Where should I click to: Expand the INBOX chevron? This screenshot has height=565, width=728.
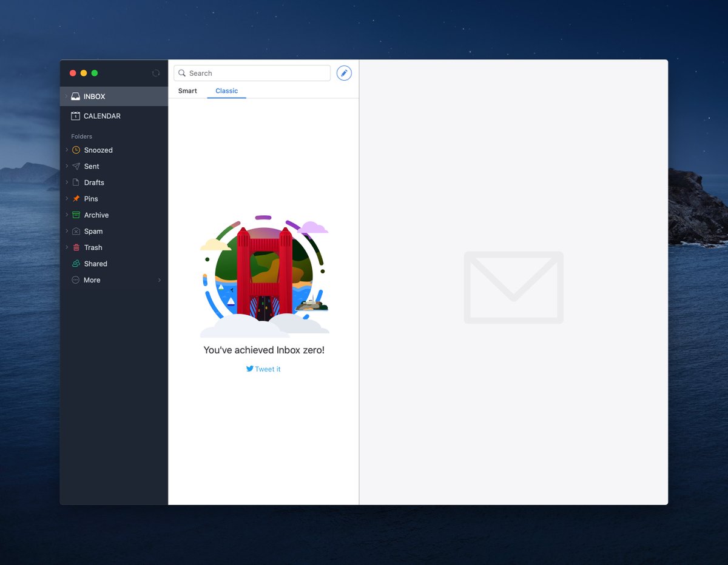pyautogui.click(x=66, y=96)
